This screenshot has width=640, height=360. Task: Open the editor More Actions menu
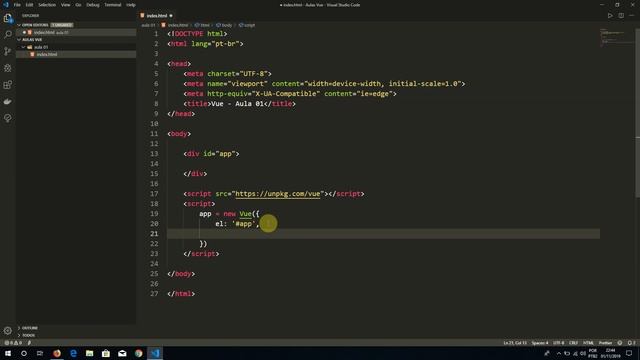click(632, 16)
